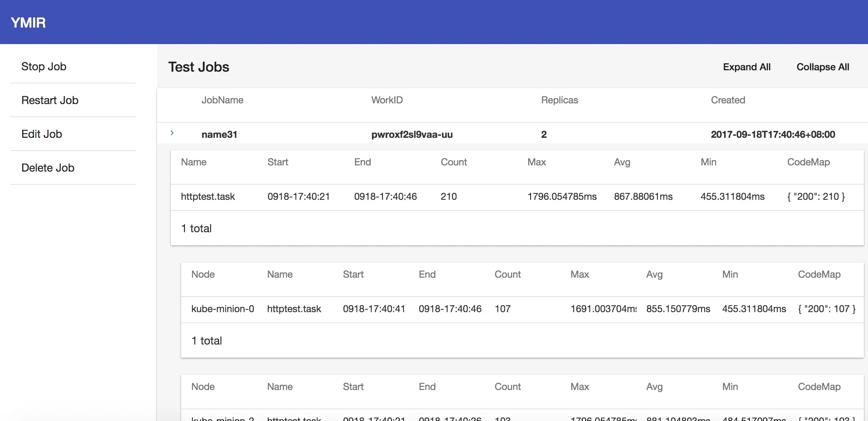
Task: Click the name31 job name
Action: (x=219, y=134)
